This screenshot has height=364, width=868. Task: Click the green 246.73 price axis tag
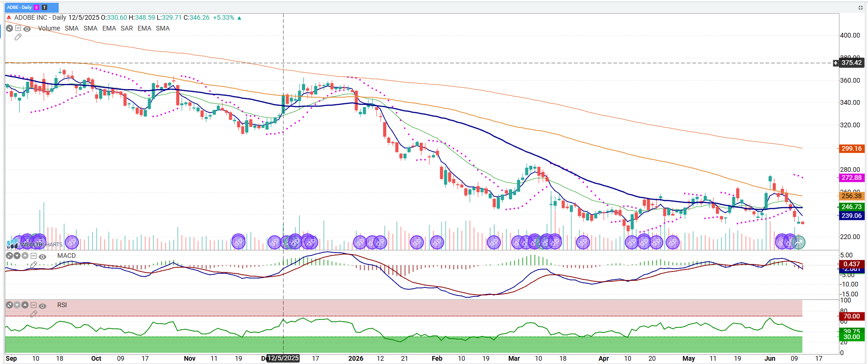852,207
